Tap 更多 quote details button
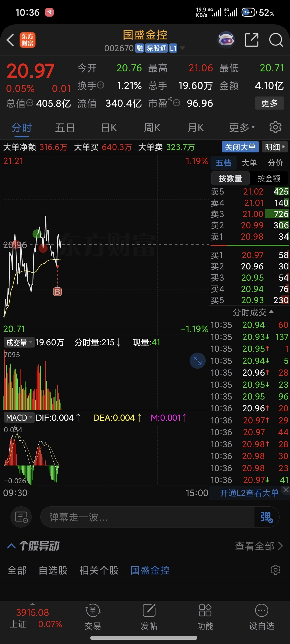This screenshot has height=644, width=290. pos(269,103)
